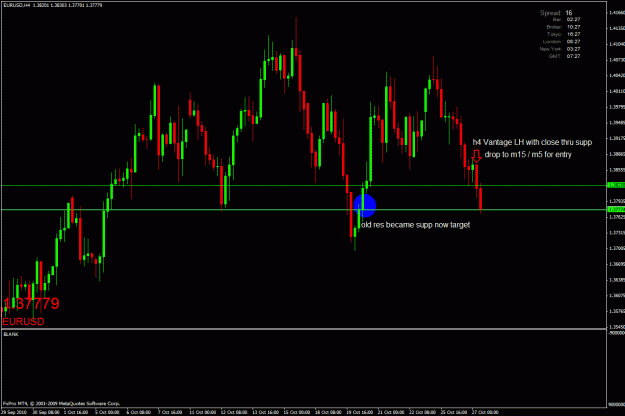Click the 15 Oct 00:00 time axis label
625x416 pixels.
297,412
